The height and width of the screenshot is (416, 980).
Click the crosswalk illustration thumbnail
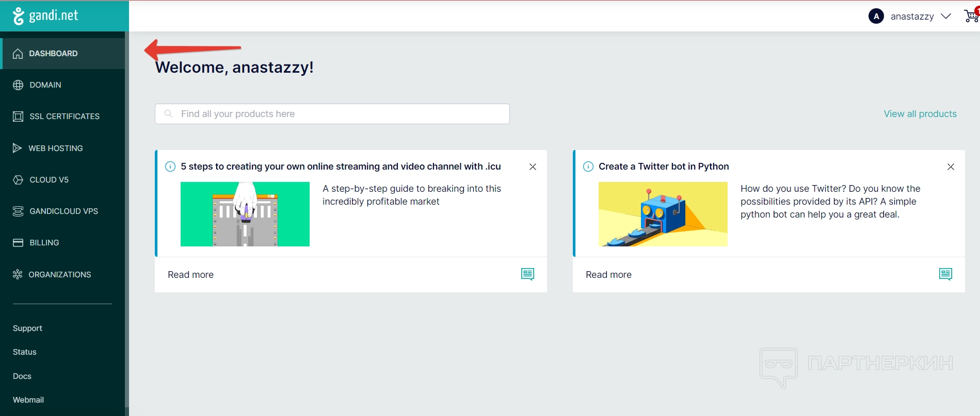(245, 214)
